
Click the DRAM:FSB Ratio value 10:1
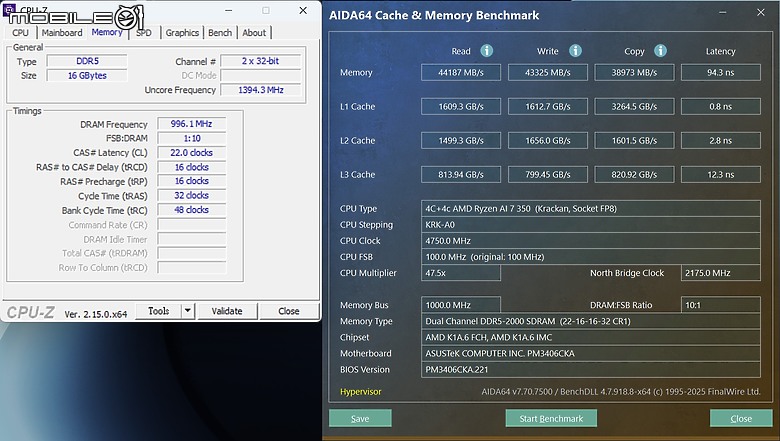[720, 305]
